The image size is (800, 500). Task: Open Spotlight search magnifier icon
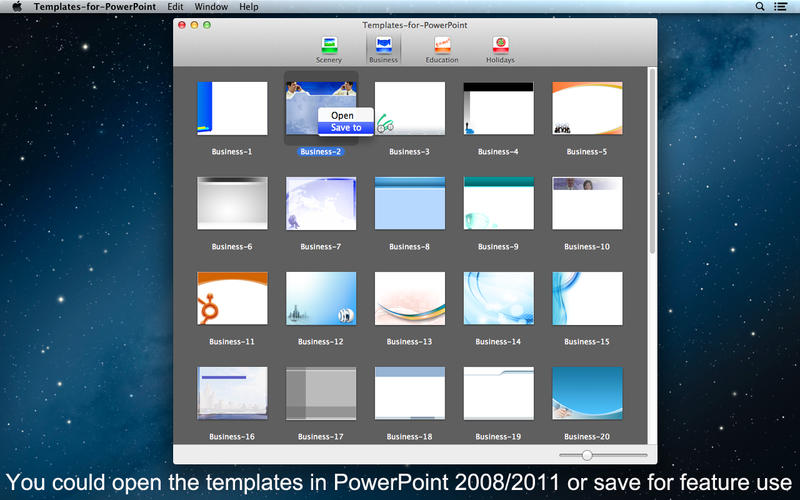(760, 7)
